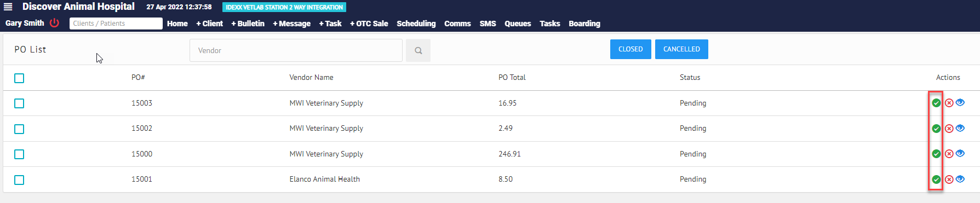Click the red power logout icon
The width and height of the screenshot is (980, 203).
click(54, 23)
